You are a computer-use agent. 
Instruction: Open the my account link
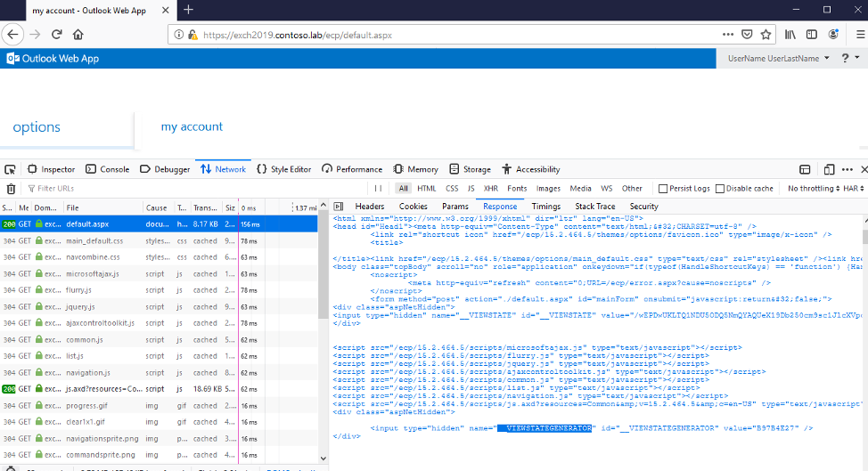192,126
